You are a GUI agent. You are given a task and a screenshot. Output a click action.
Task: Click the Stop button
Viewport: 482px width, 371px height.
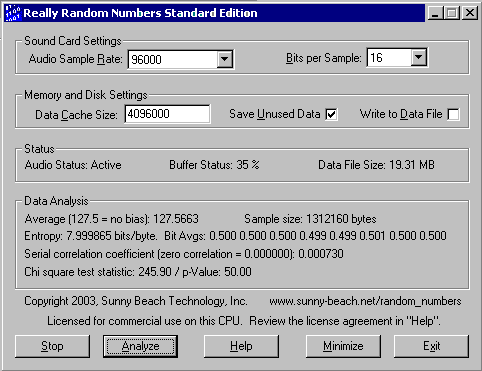point(52,346)
